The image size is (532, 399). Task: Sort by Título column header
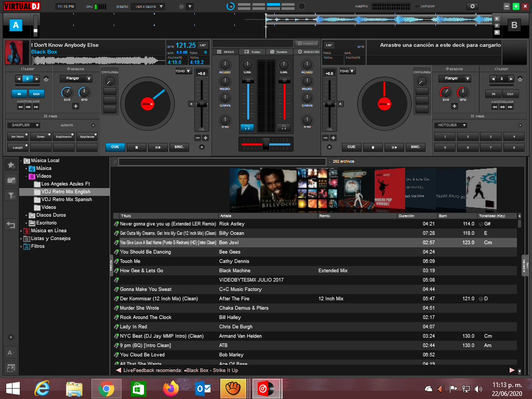[x=169, y=216]
